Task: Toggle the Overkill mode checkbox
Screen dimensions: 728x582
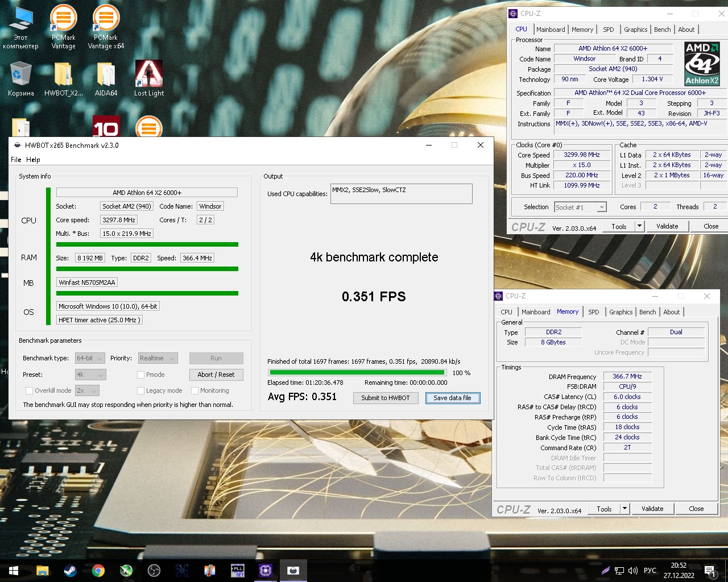Action: (x=29, y=390)
